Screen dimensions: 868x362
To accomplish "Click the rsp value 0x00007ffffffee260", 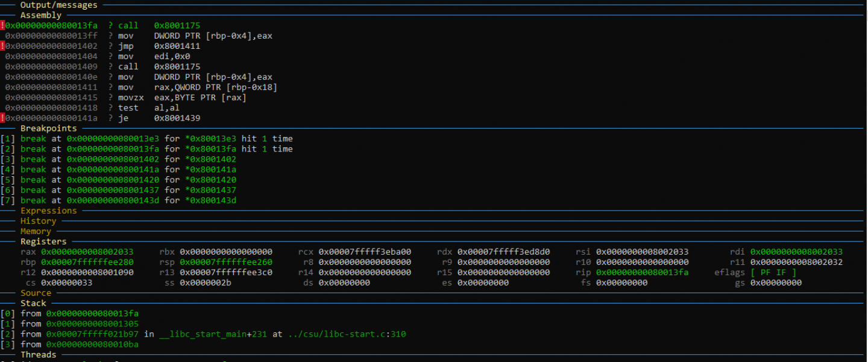I will (x=226, y=262).
